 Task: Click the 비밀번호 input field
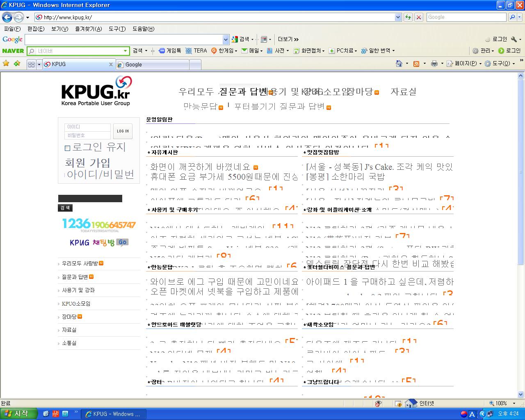tap(88, 135)
